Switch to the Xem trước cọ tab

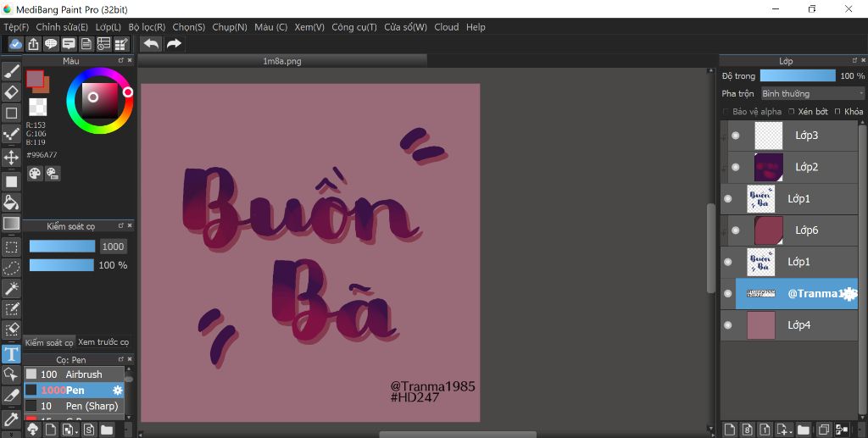coord(103,342)
